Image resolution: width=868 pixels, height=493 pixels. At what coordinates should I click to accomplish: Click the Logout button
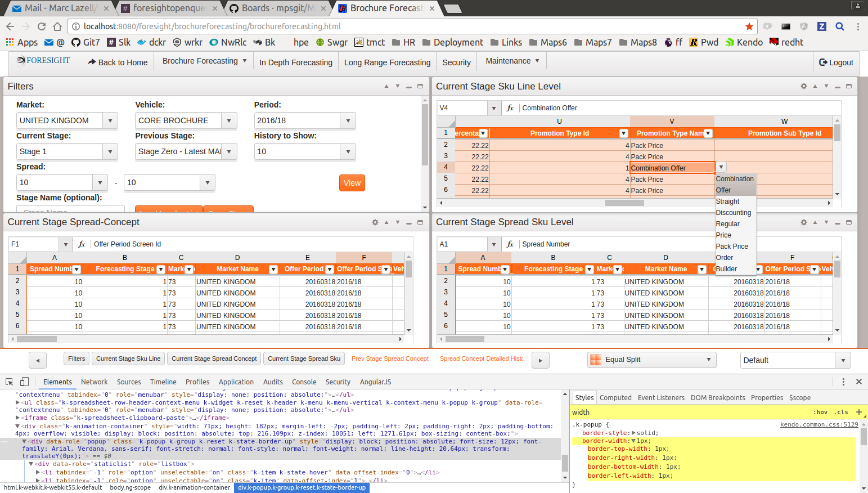pyautogui.click(x=836, y=62)
